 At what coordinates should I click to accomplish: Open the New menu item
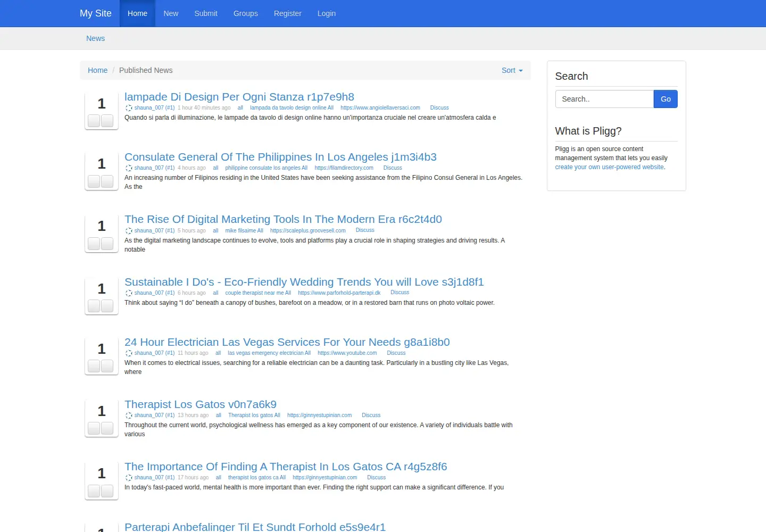(x=171, y=13)
